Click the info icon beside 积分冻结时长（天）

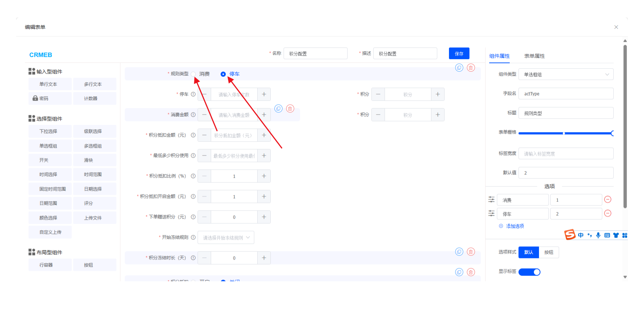[x=193, y=258]
